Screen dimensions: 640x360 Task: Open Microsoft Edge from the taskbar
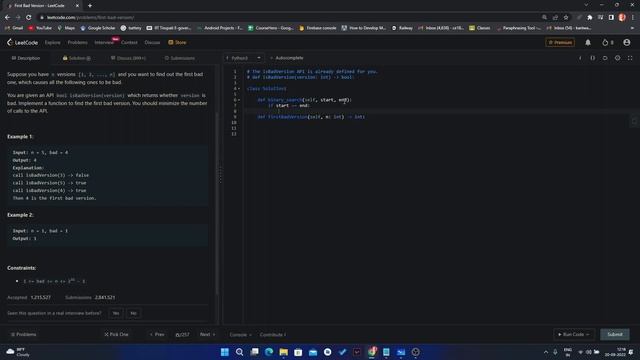pos(269,352)
